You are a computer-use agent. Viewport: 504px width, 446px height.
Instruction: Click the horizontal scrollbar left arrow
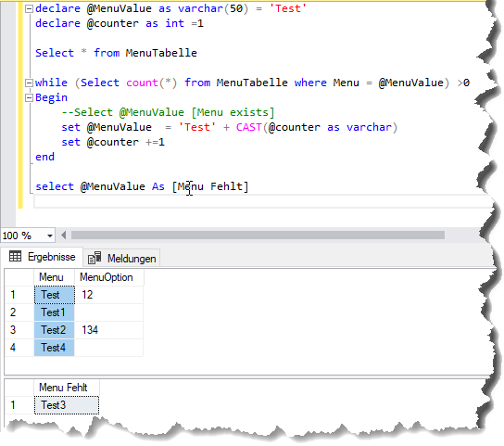click(64, 236)
